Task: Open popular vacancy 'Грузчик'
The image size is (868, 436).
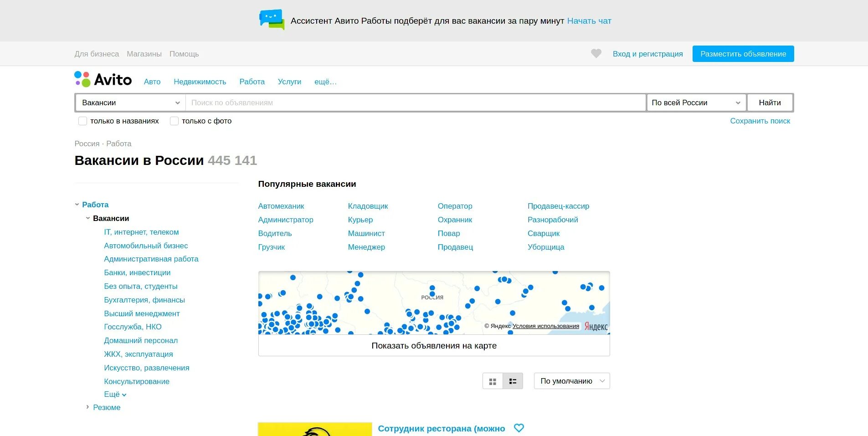Action: click(x=272, y=247)
